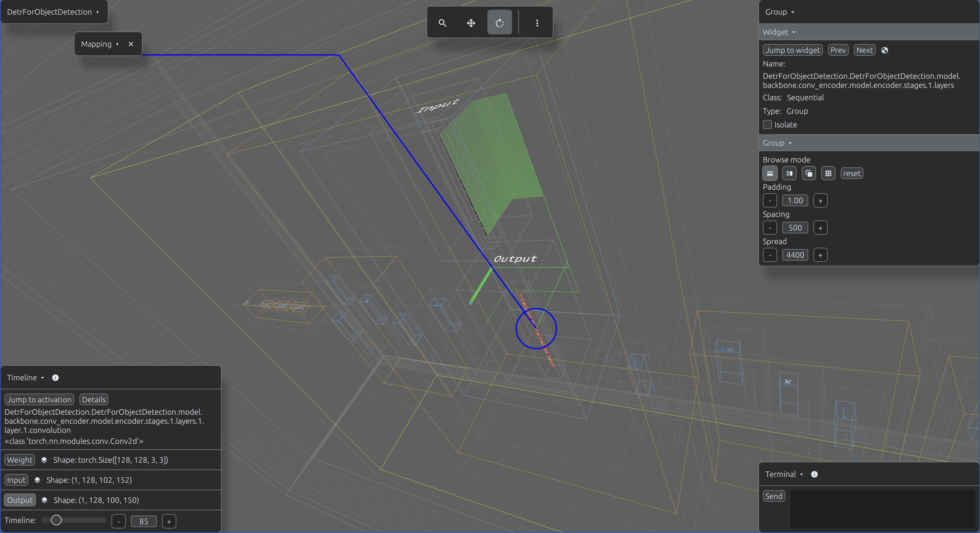The width and height of the screenshot is (980, 533).
Task: Select the rotate view tool
Action: tap(499, 23)
